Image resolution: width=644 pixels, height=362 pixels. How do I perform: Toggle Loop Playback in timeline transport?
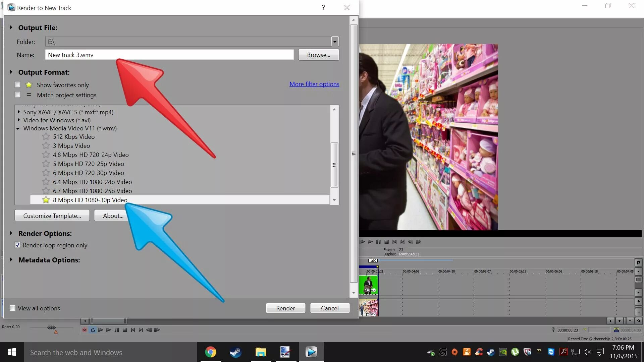93,330
